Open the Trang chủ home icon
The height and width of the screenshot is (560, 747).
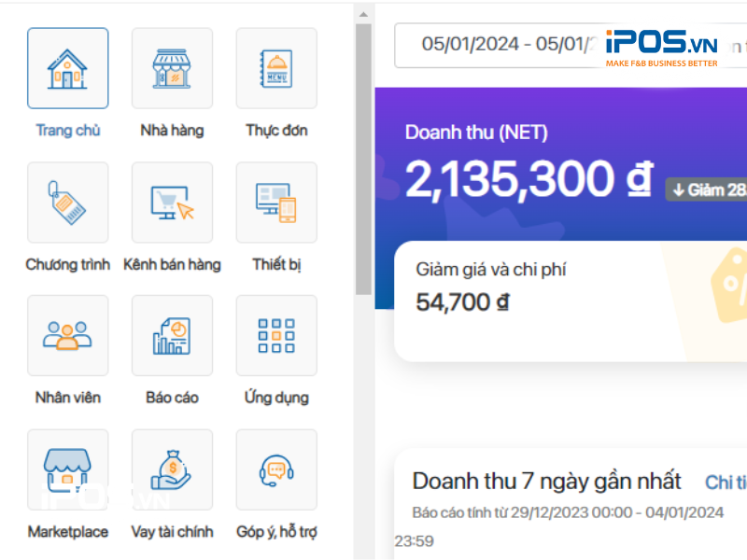click(67, 68)
